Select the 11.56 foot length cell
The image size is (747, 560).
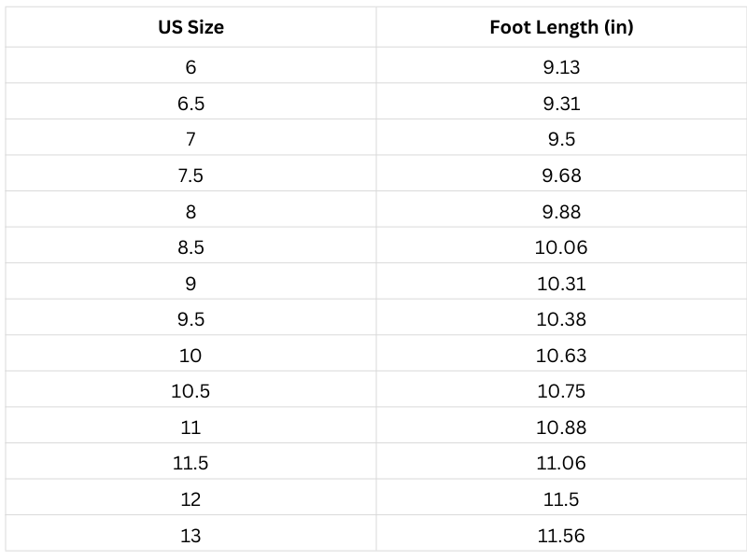(561, 536)
